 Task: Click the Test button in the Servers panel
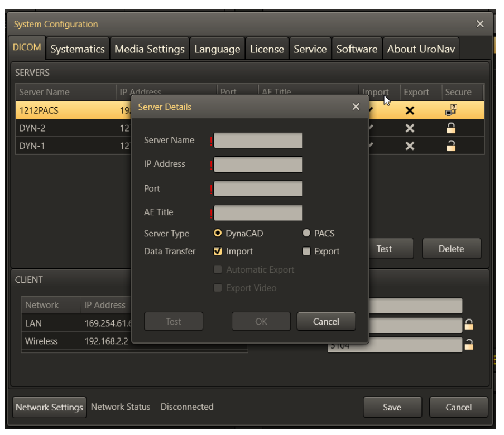point(391,249)
